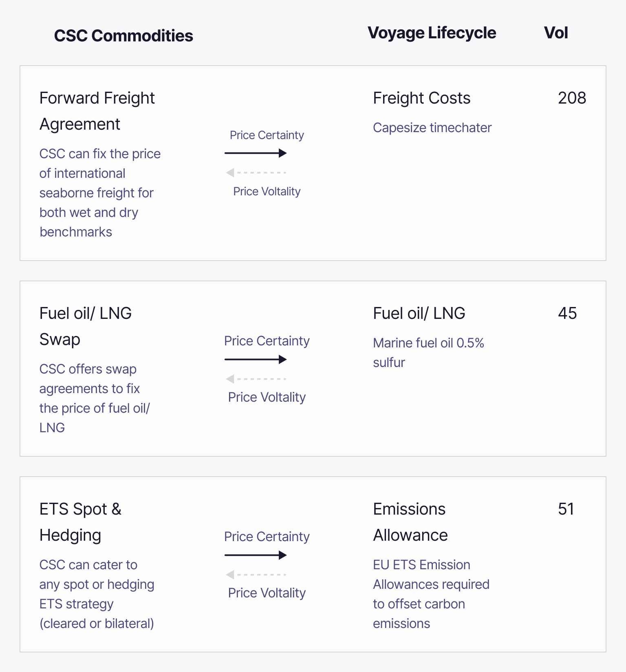Click the volume value 51
This screenshot has width=626, height=672.
(566, 509)
